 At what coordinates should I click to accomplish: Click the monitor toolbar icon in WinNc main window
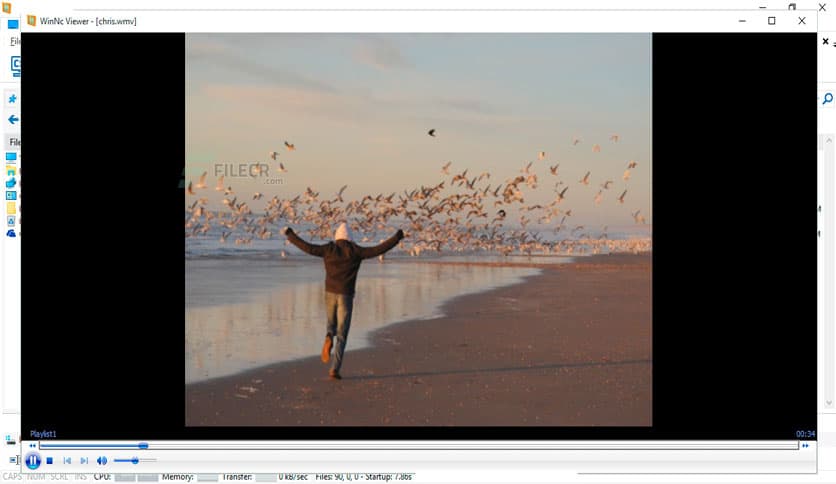15,66
